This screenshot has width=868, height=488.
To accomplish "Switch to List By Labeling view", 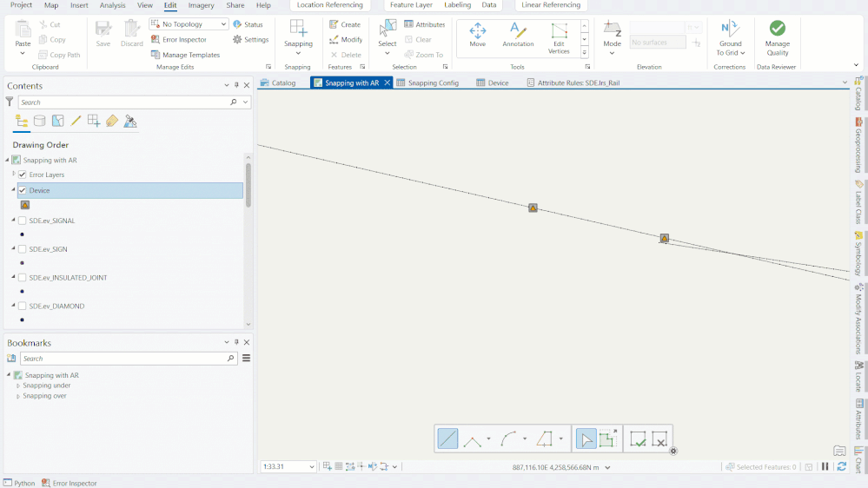I will pyautogui.click(x=112, y=122).
